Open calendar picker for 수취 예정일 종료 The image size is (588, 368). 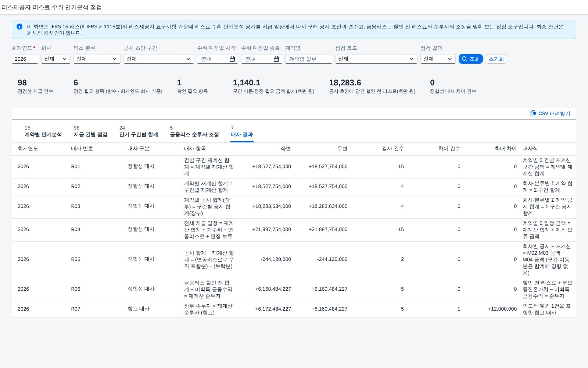coord(276,59)
